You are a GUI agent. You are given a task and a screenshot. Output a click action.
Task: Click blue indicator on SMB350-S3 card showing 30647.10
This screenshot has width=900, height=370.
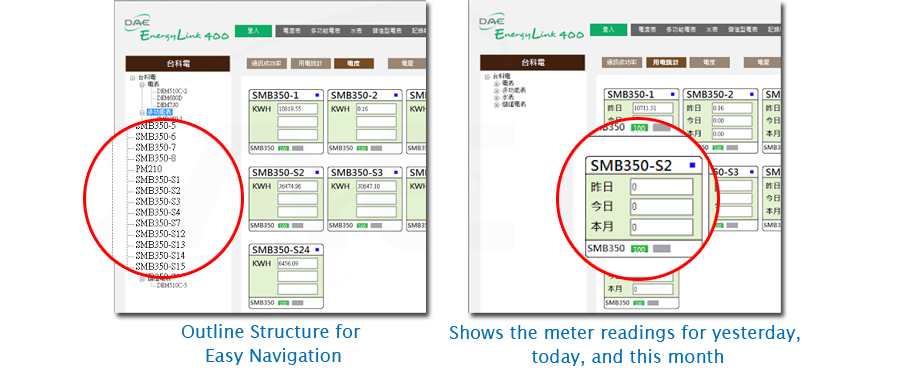pos(395,172)
